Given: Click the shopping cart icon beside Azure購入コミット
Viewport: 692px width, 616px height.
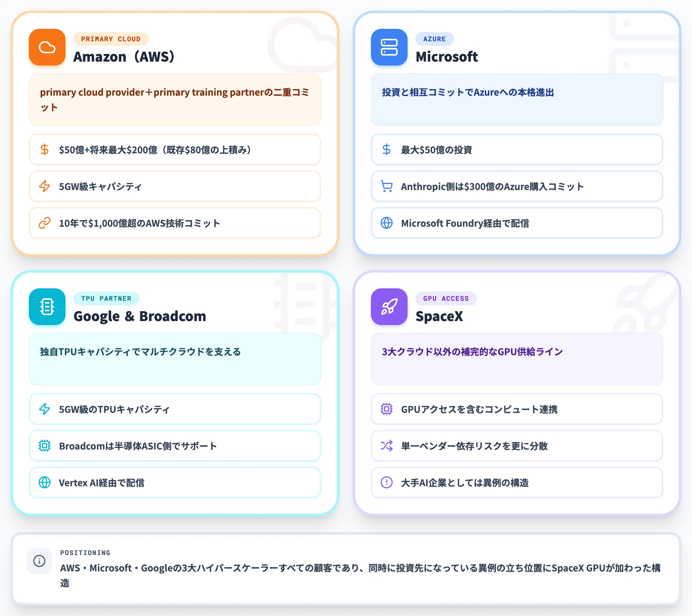Looking at the screenshot, I should coord(386,186).
